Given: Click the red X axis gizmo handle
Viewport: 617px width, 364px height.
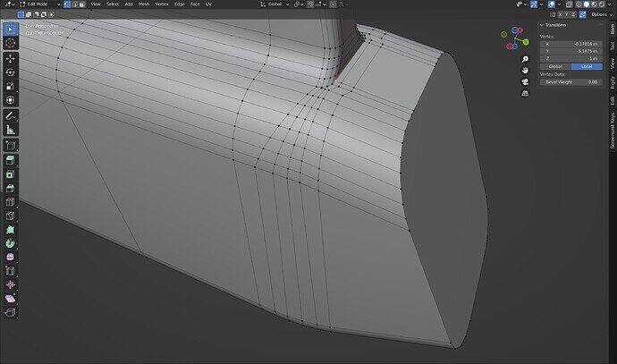Looking at the screenshot, I should pos(520,30).
